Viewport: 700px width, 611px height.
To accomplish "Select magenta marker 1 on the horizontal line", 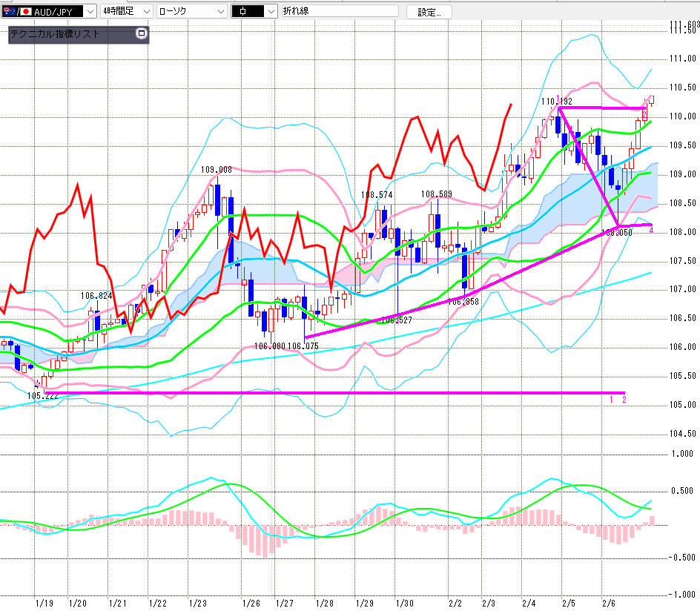I will tap(612, 400).
